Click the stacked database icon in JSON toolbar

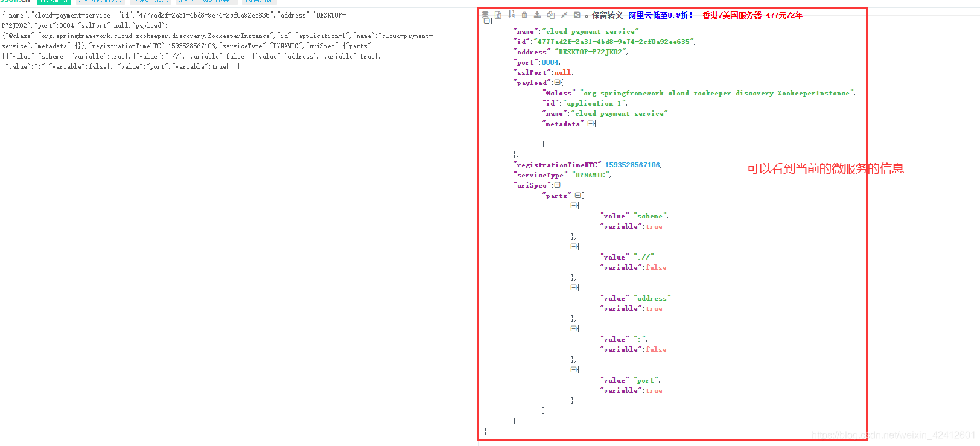point(485,15)
